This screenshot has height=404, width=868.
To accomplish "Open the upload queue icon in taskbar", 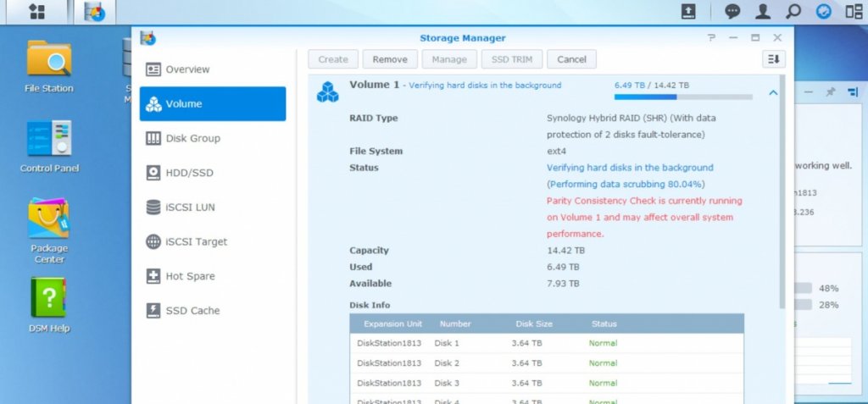I will [x=688, y=12].
